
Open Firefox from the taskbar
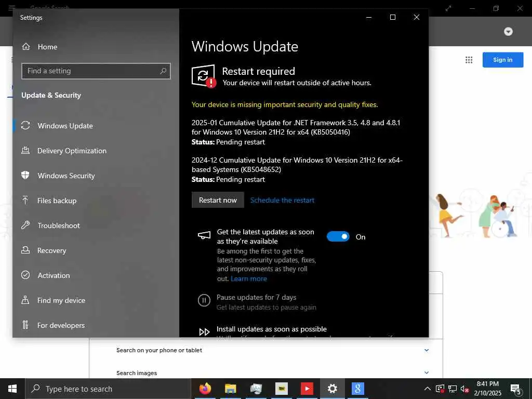tap(205, 389)
